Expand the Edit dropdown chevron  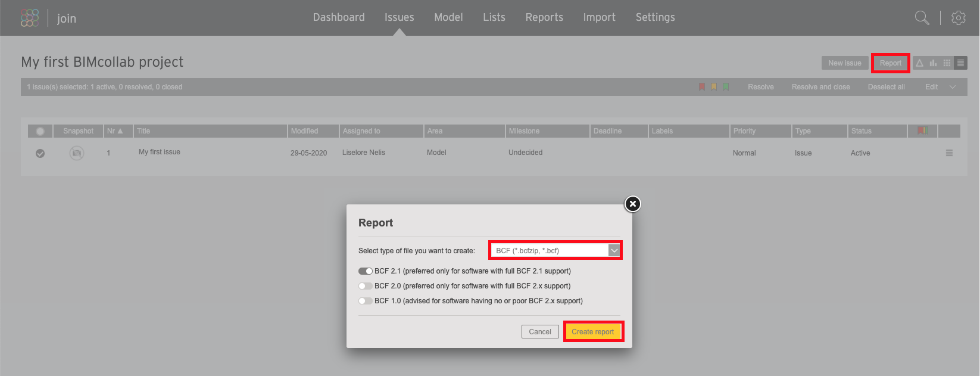point(953,87)
